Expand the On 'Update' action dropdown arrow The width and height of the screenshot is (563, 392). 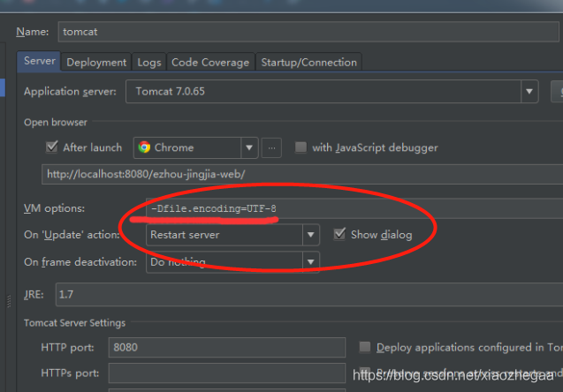click(310, 235)
